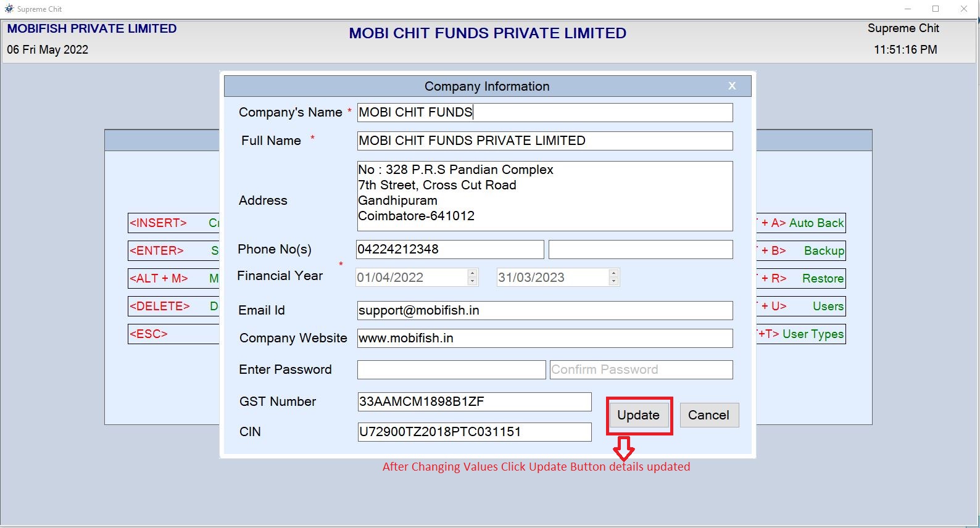Click the Confirm Password field
Viewport: 980px width, 528px height.
click(640, 369)
